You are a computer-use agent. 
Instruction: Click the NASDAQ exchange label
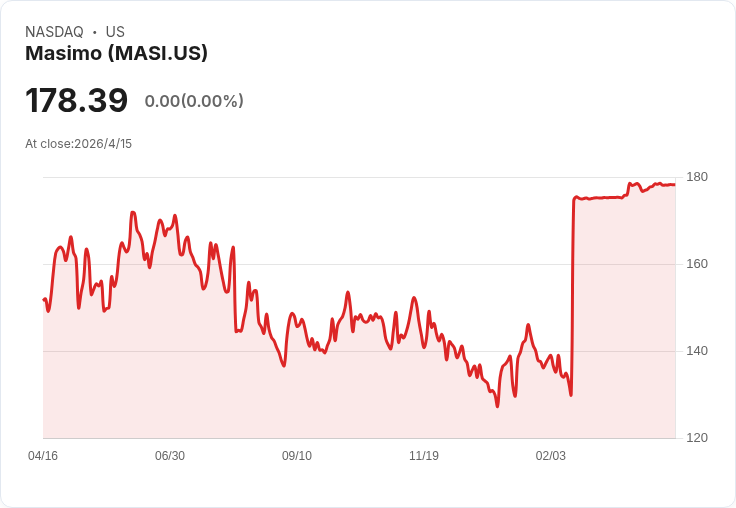click(x=54, y=32)
